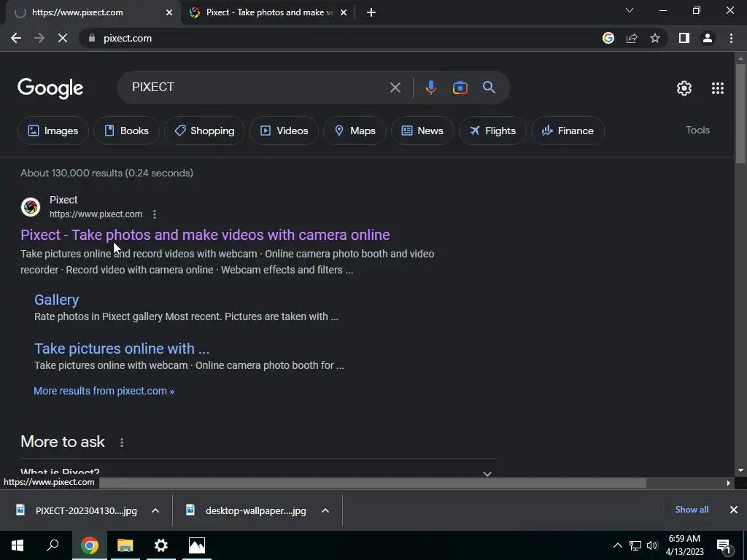Start a voice search with microphone
The image size is (747, 560).
pyautogui.click(x=430, y=87)
